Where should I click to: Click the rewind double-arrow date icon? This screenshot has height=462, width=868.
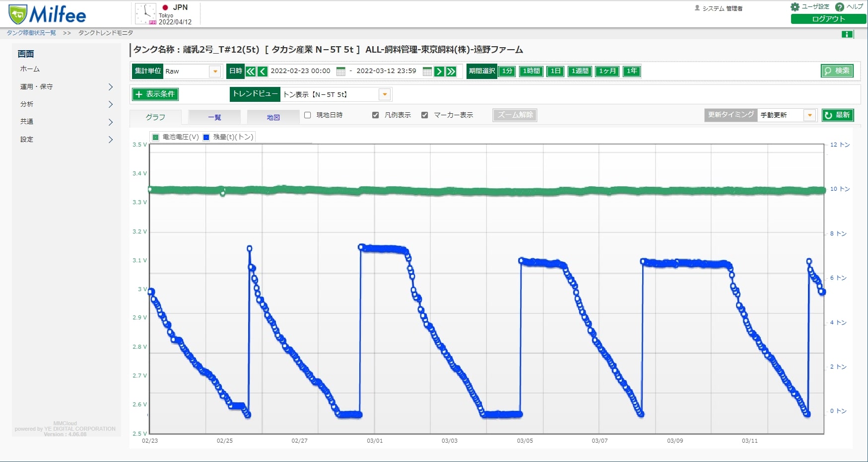coord(251,71)
